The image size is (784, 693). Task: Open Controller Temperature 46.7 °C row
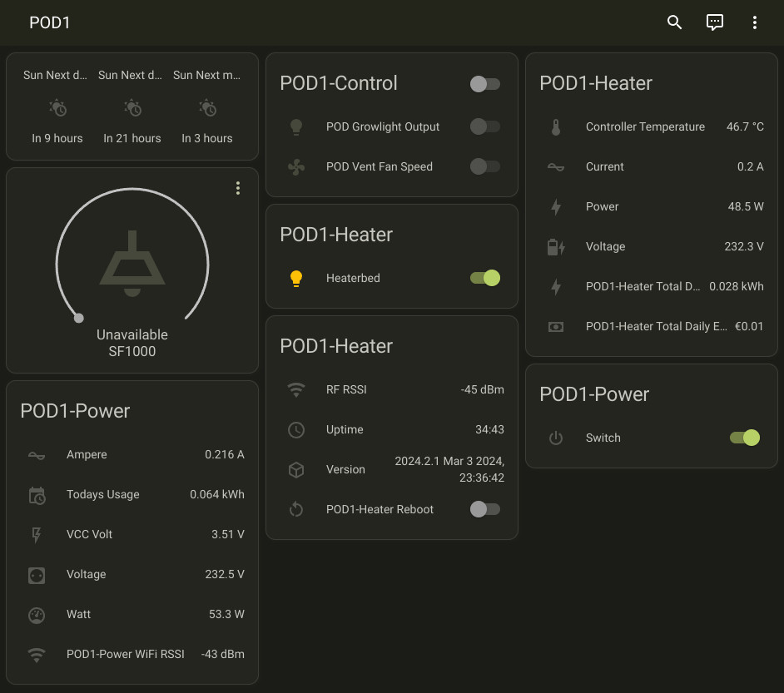pos(652,126)
